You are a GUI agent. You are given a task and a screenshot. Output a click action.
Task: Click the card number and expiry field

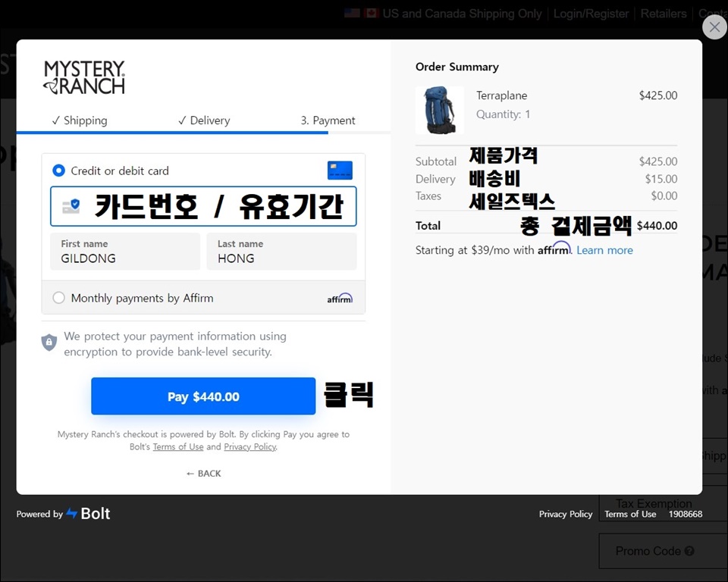click(203, 206)
